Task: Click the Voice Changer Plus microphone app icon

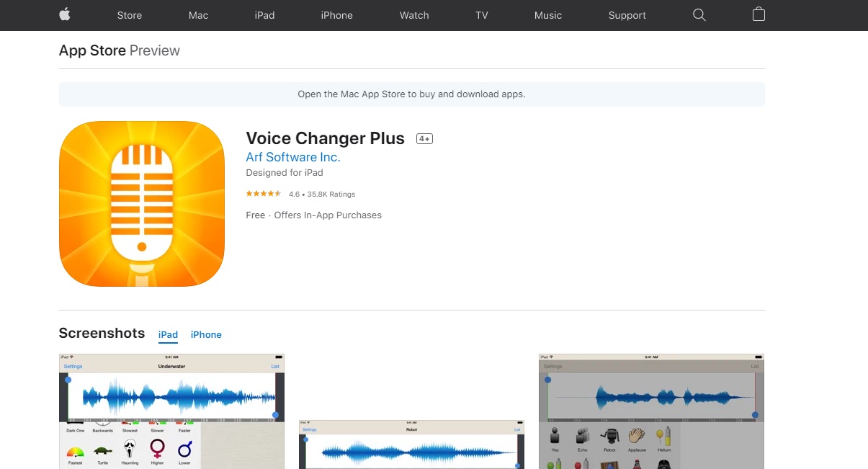Action: pyautogui.click(x=142, y=204)
